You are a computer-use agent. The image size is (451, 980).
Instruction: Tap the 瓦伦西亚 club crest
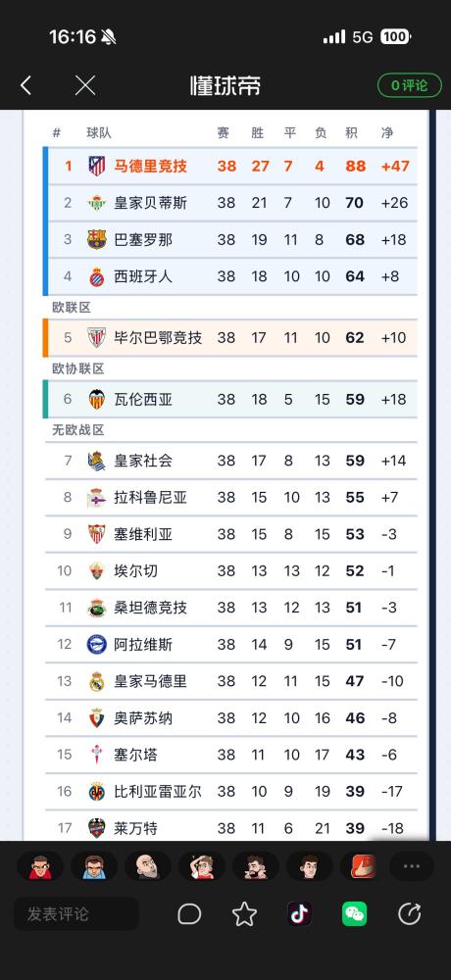click(x=96, y=400)
